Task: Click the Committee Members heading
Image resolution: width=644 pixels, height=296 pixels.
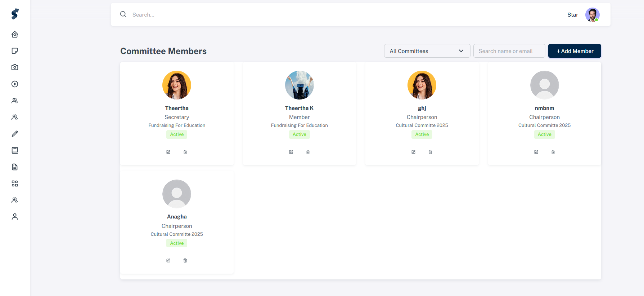Action: pyautogui.click(x=163, y=51)
